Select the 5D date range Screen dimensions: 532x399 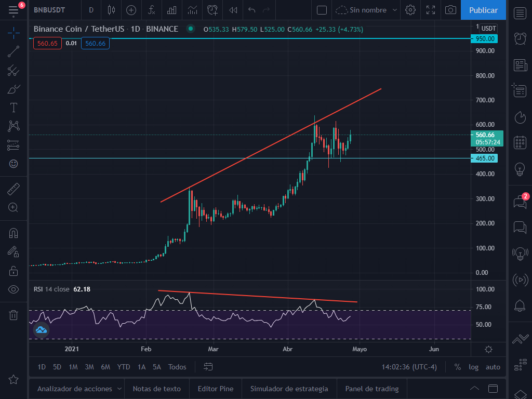57,367
